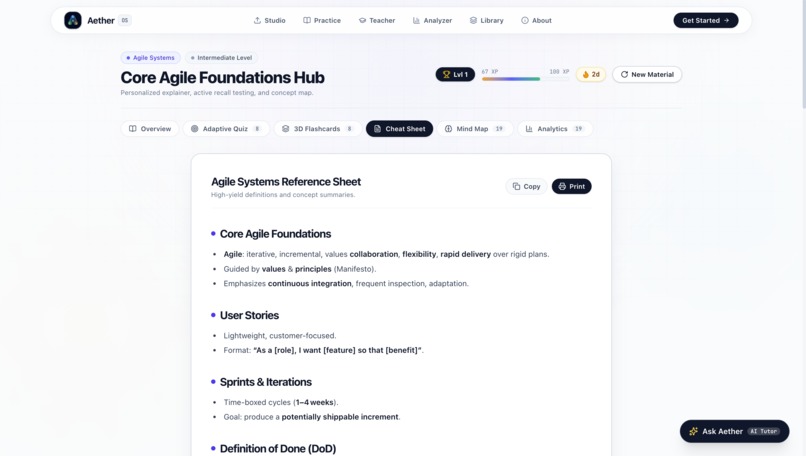Click the Practice book icon
This screenshot has width=806, height=456.
pyautogui.click(x=307, y=21)
